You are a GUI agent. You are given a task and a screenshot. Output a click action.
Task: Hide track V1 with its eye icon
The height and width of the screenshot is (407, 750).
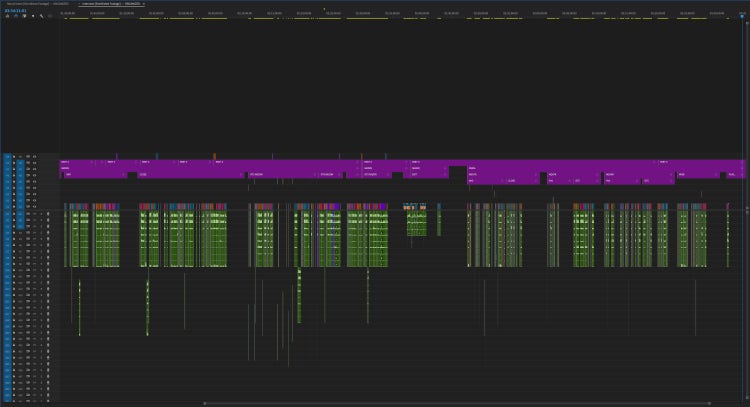point(34,207)
